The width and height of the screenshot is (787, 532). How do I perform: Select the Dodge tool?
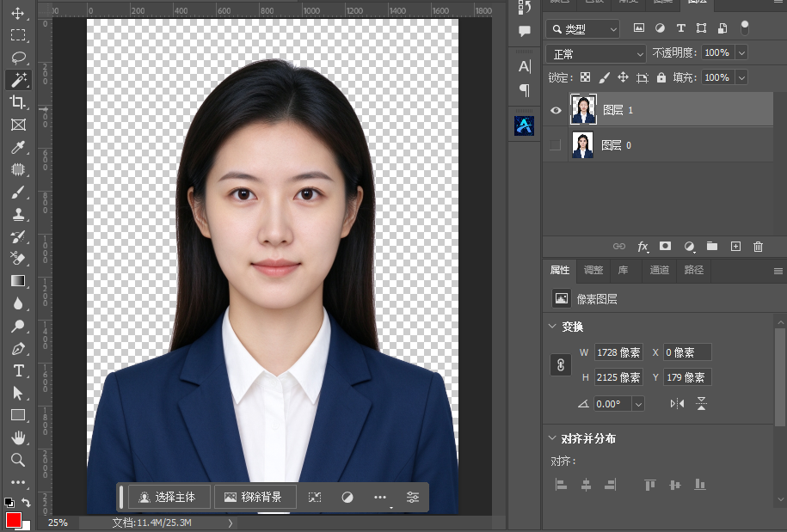pos(18,326)
